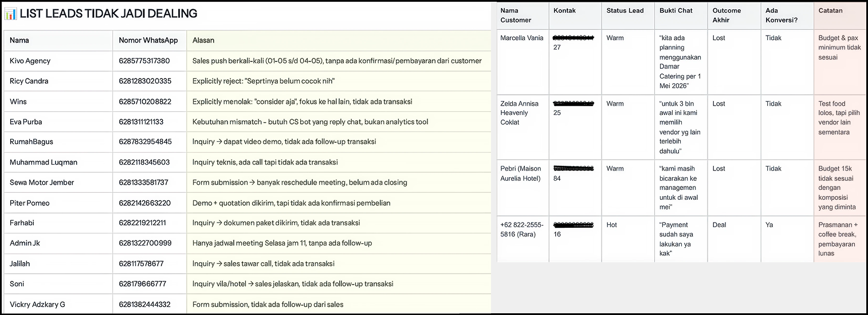Click the 'Inquiry teknis, ada call' reason cell

[x=339, y=162]
